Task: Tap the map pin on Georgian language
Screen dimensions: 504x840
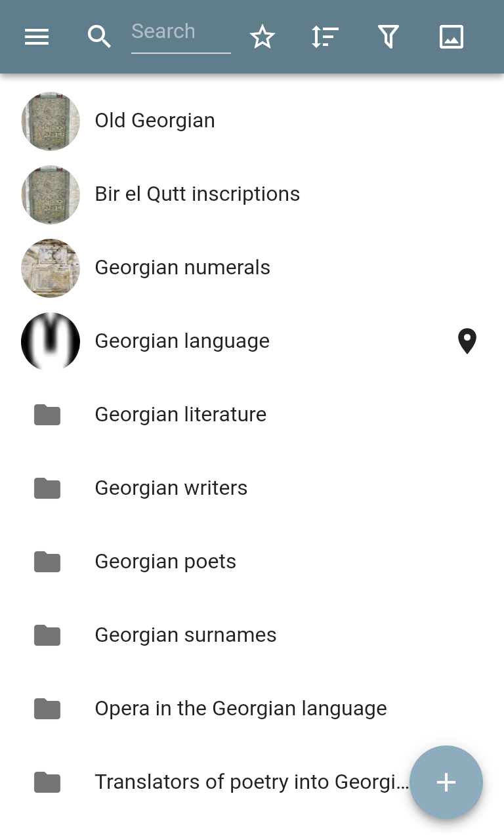Action: [467, 341]
